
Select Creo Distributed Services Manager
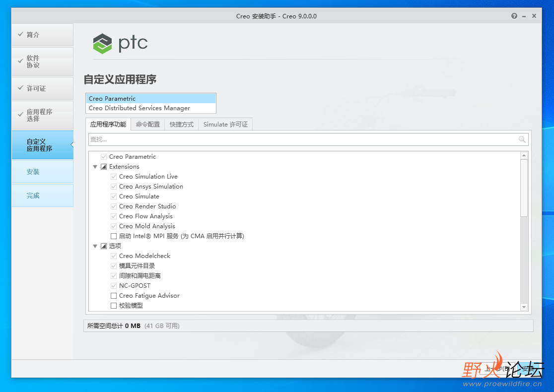tap(151, 108)
